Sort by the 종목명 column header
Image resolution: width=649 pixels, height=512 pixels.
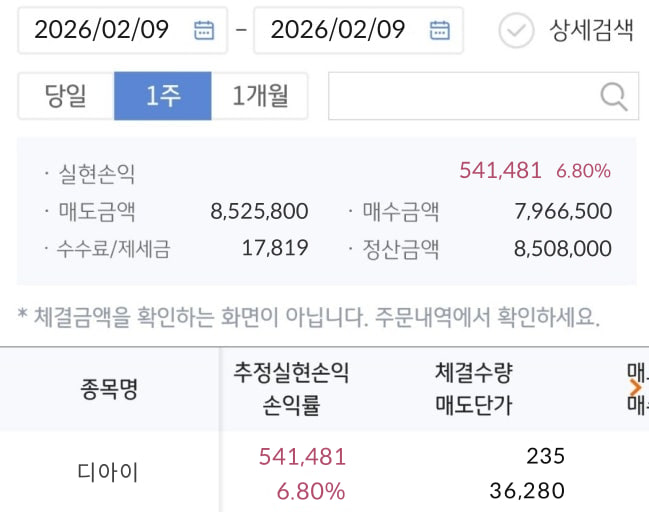(108, 389)
